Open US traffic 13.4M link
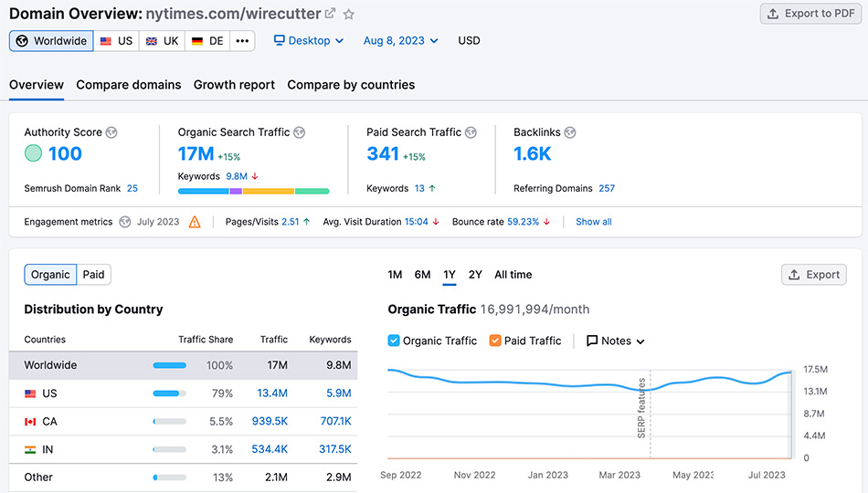 (271, 393)
